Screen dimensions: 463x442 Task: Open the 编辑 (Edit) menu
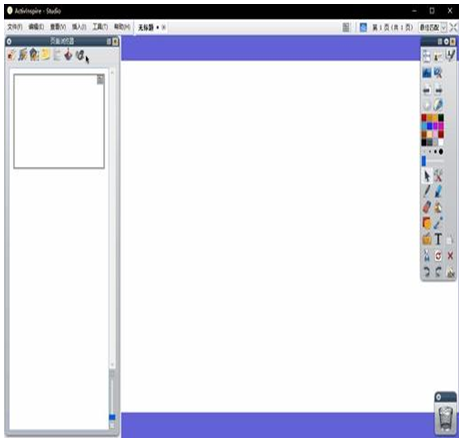point(36,27)
